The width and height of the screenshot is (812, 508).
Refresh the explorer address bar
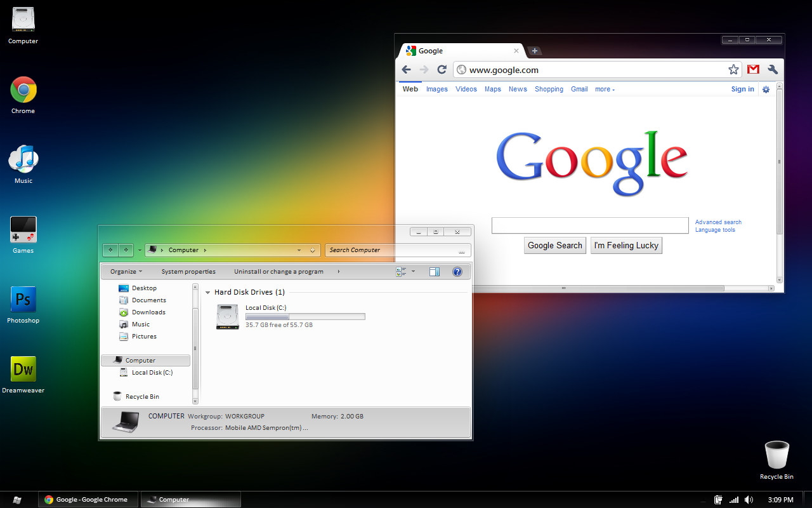tap(313, 250)
